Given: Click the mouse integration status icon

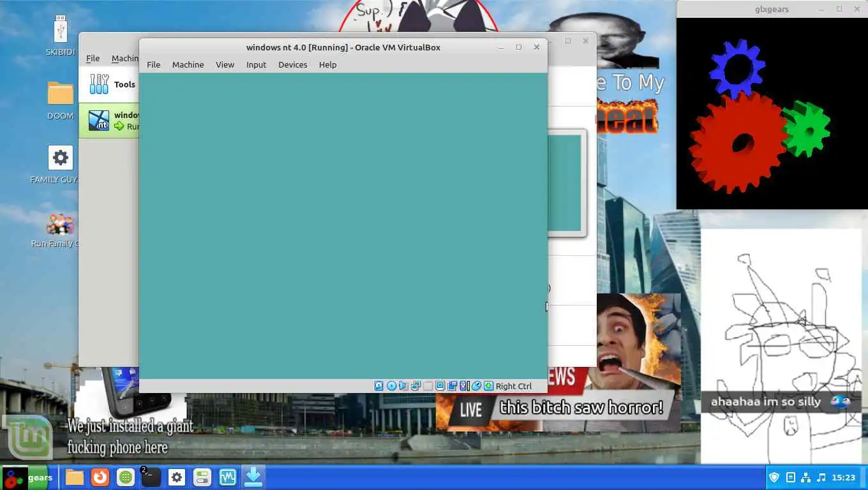Looking at the screenshot, I should click(477, 386).
